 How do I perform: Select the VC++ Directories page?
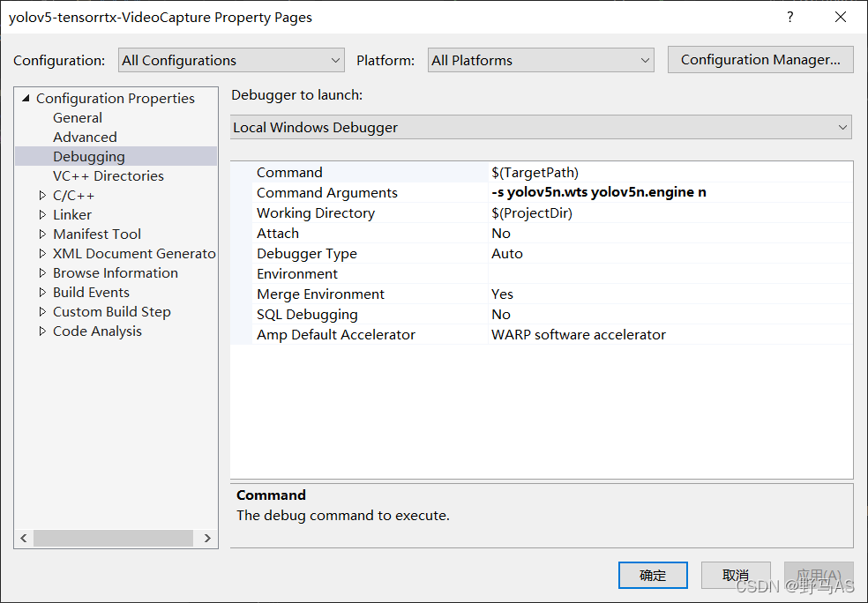click(108, 176)
